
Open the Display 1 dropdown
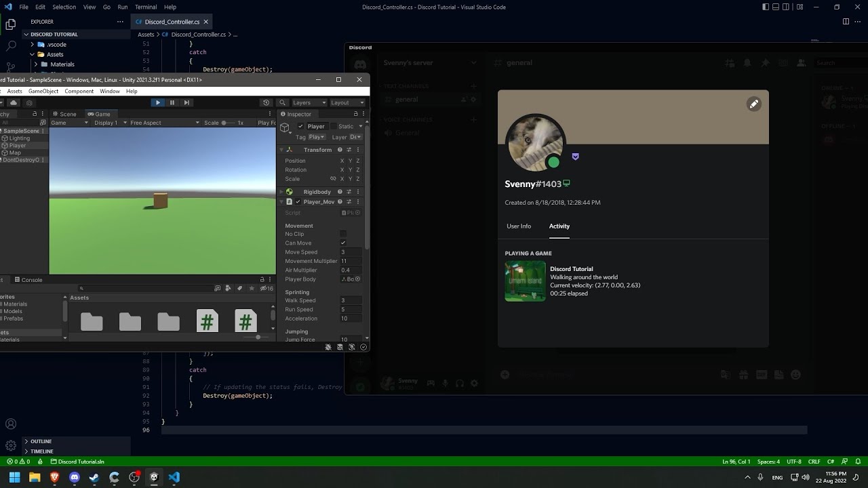(x=109, y=123)
